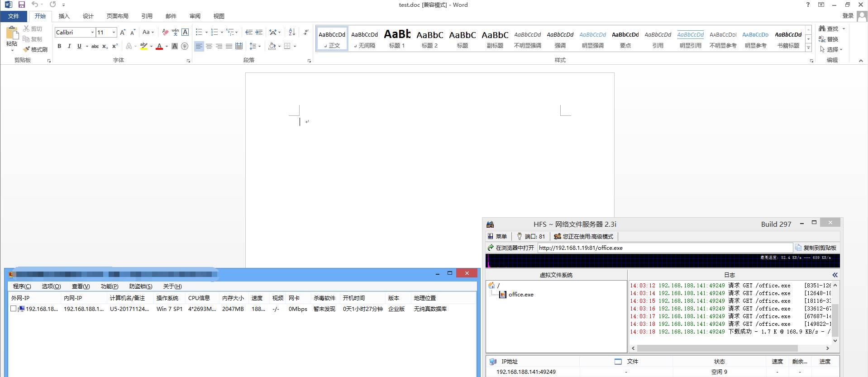Open the line spacing dropdown
Image resolution: width=868 pixels, height=377 pixels.
pos(255,46)
